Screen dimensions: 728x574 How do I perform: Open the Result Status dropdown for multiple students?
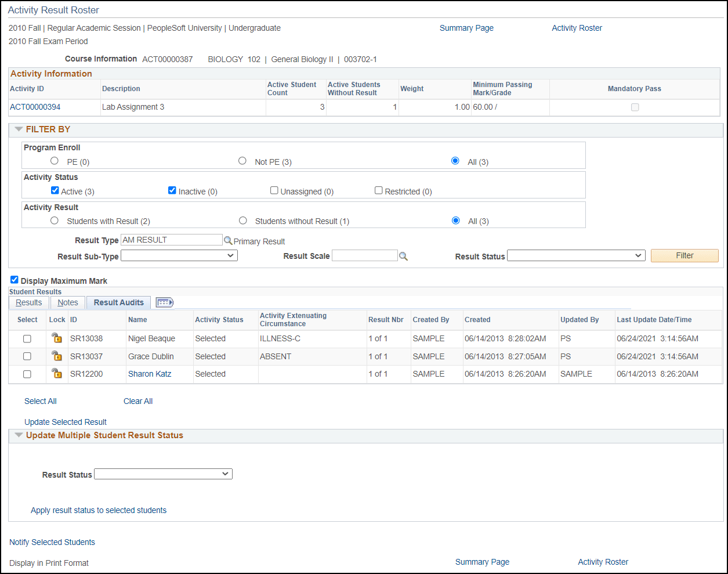click(x=163, y=474)
